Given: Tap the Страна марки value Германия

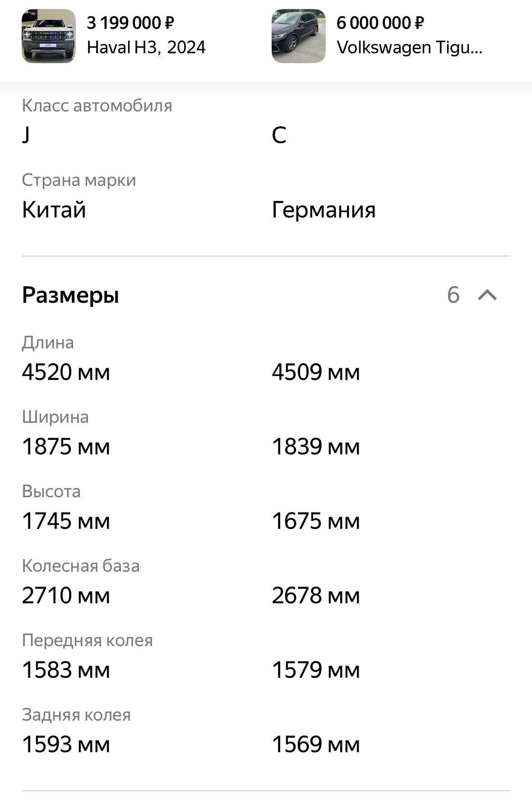Looking at the screenshot, I should click(x=324, y=210).
